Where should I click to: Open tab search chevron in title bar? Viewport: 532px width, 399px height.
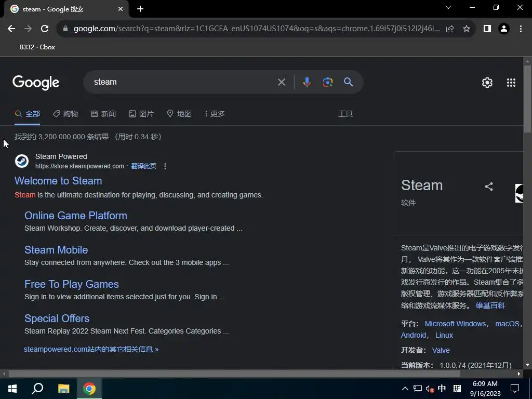(x=448, y=7)
